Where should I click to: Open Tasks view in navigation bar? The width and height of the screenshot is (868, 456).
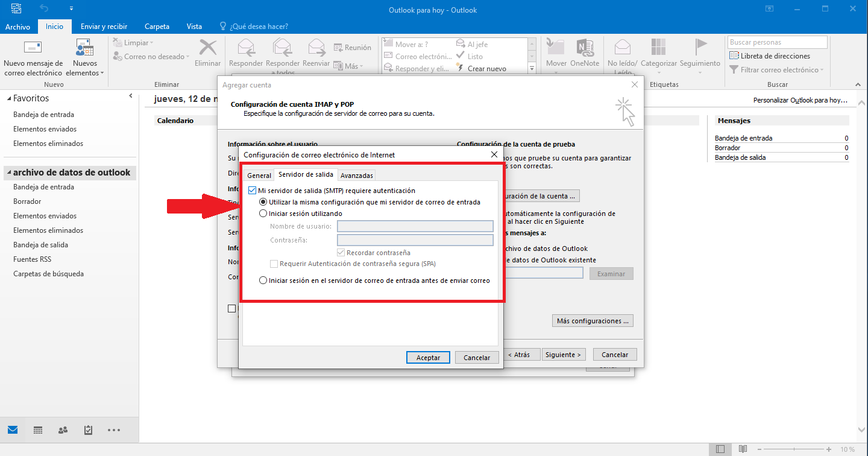pos(89,430)
